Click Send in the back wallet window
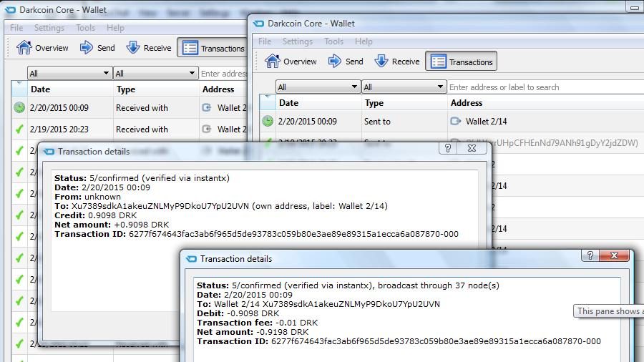The height and width of the screenshot is (362, 644). coord(97,48)
